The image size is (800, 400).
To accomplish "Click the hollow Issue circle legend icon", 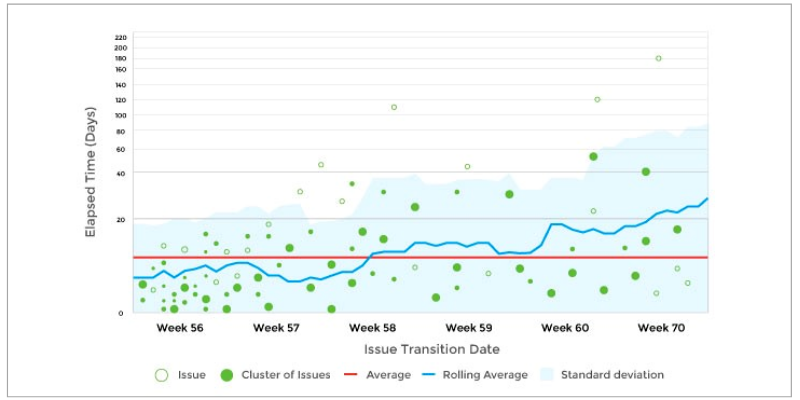I will (160, 375).
